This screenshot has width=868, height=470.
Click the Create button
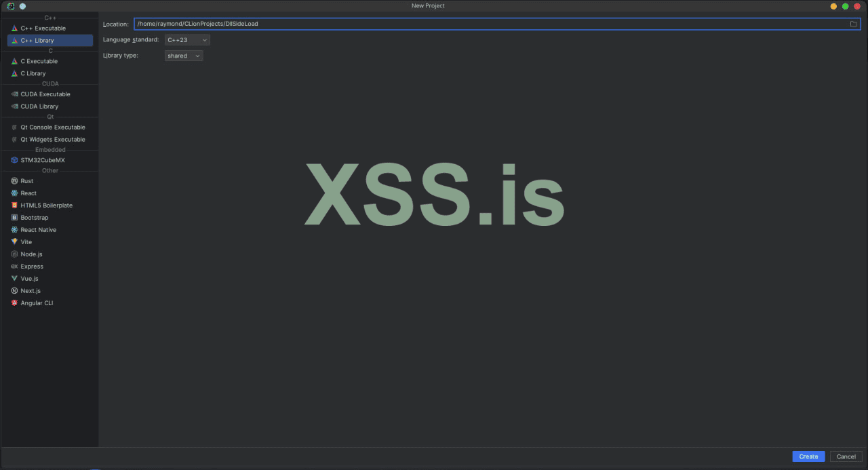pyautogui.click(x=808, y=456)
